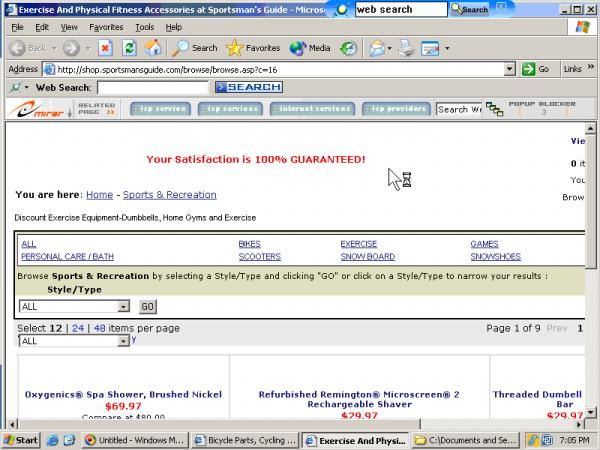
Task: Open the Back button history dropdown arrow
Action: coord(54,48)
